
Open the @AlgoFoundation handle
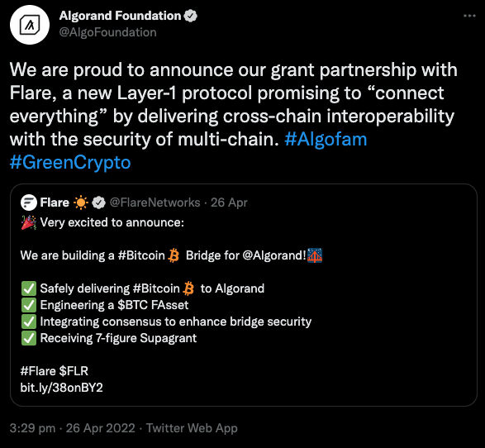coord(107,32)
